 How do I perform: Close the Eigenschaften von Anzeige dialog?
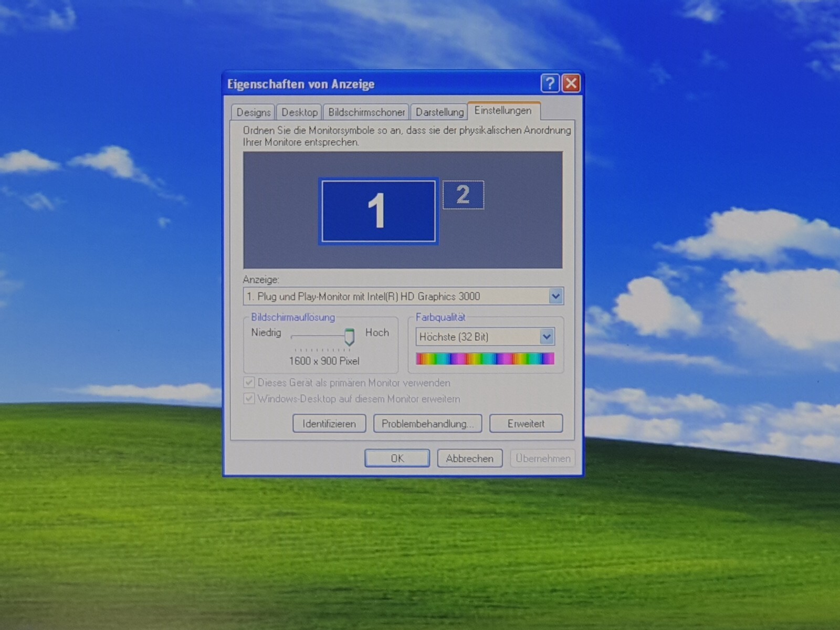[x=571, y=83]
